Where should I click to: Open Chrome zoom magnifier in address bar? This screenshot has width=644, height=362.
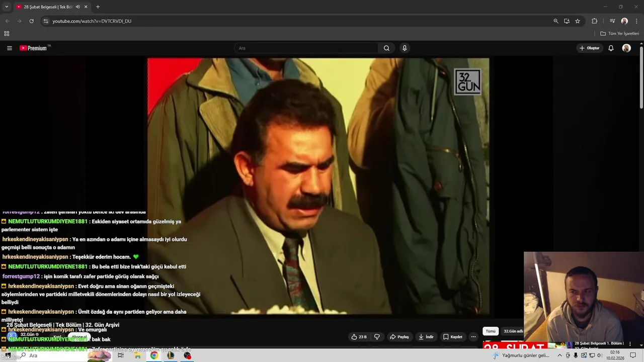pos(556,21)
